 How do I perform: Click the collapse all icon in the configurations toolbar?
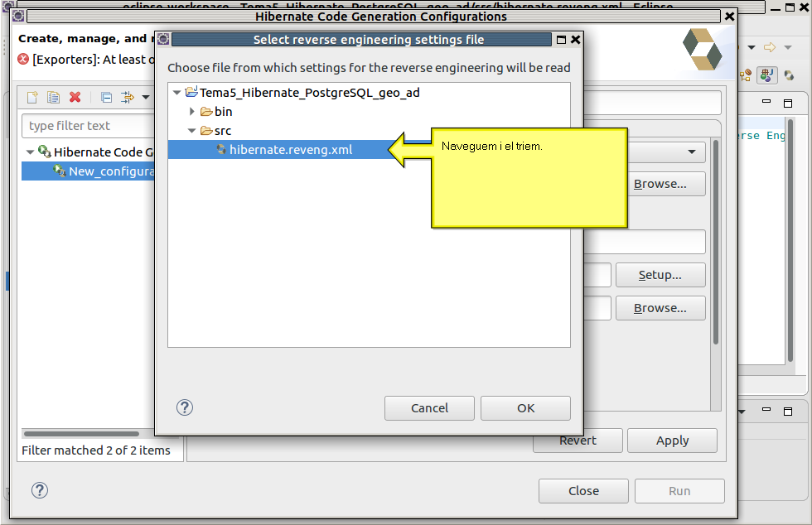pyautogui.click(x=106, y=98)
